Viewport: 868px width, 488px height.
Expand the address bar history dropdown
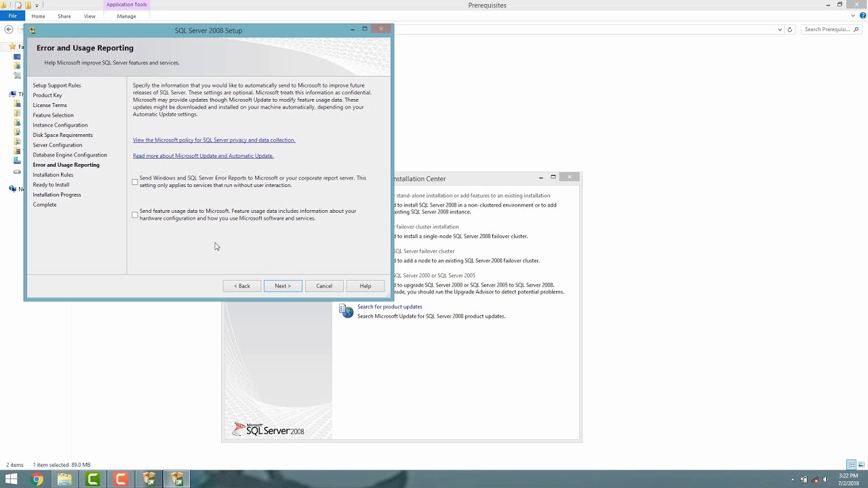tap(780, 30)
